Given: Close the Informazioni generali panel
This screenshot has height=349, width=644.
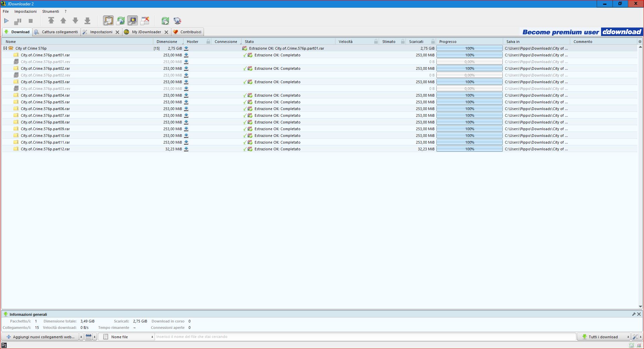Looking at the screenshot, I should click(639, 314).
